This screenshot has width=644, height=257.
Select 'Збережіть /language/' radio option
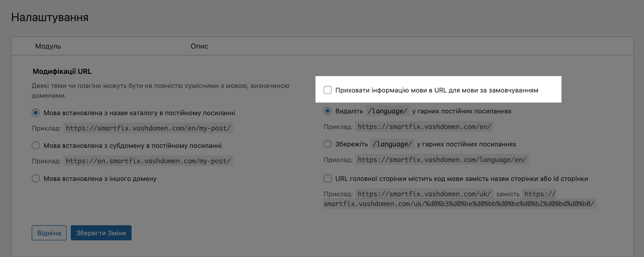tap(327, 144)
